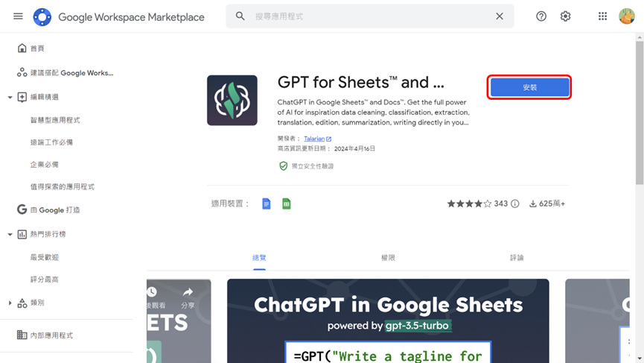Open the rating info icon
Screen dimensions: 644x363
point(515,203)
